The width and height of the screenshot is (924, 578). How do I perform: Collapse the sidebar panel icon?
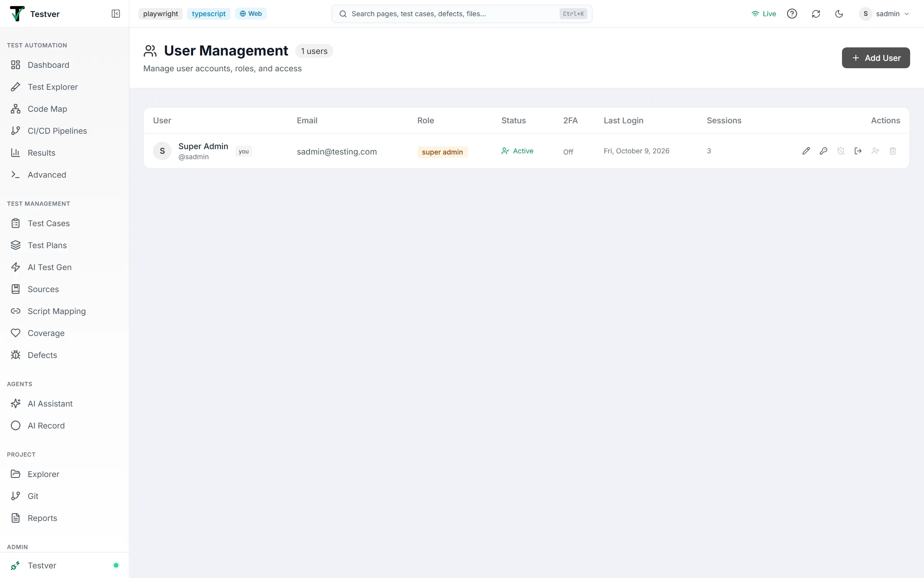[115, 14]
